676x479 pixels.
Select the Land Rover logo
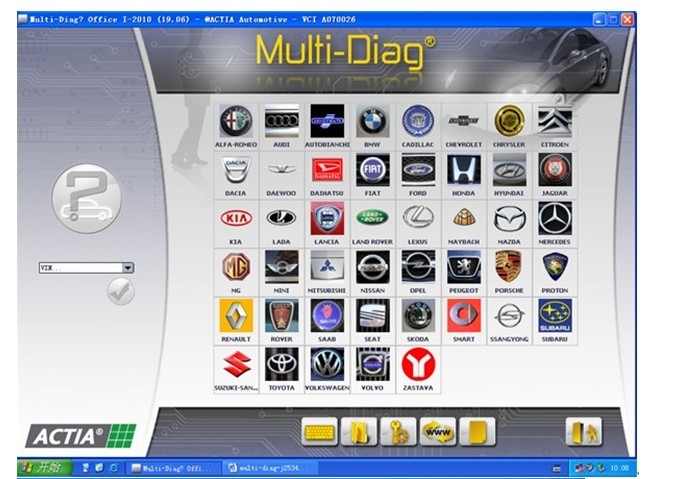coord(372,219)
